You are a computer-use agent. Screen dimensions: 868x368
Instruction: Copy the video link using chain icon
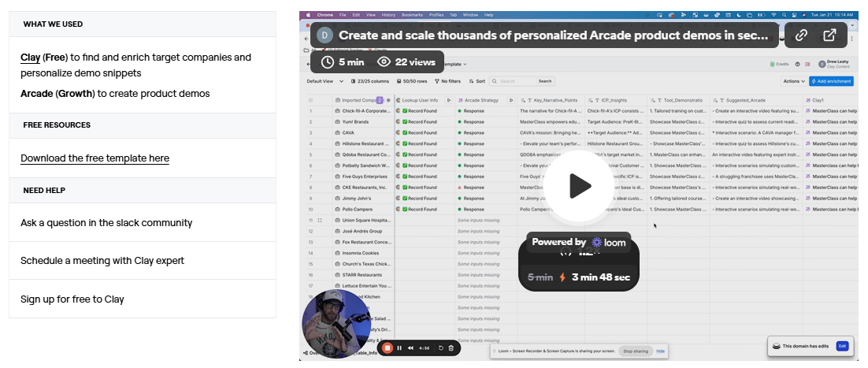point(800,35)
